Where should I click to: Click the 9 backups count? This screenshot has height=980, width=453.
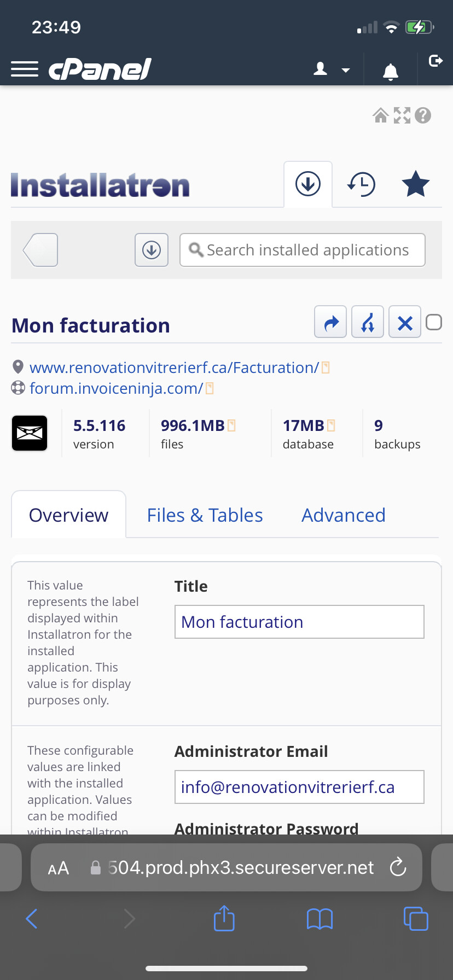[x=379, y=425]
